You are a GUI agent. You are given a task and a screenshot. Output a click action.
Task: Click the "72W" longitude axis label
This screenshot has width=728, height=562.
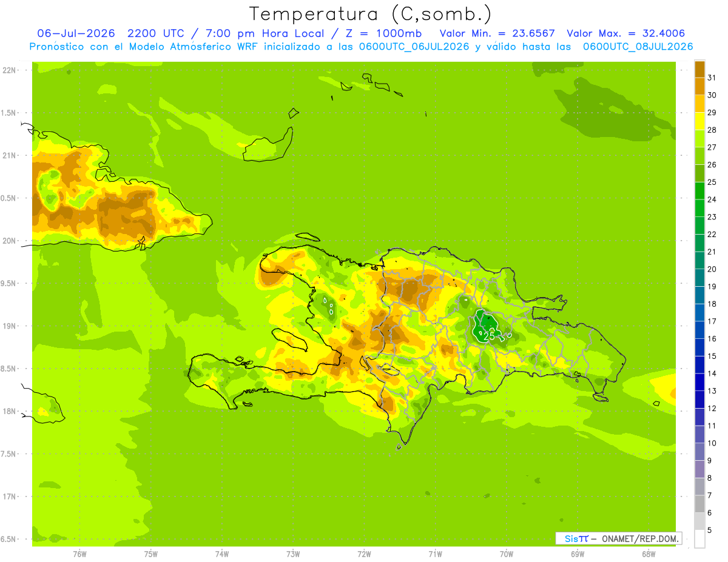pyautogui.click(x=364, y=554)
